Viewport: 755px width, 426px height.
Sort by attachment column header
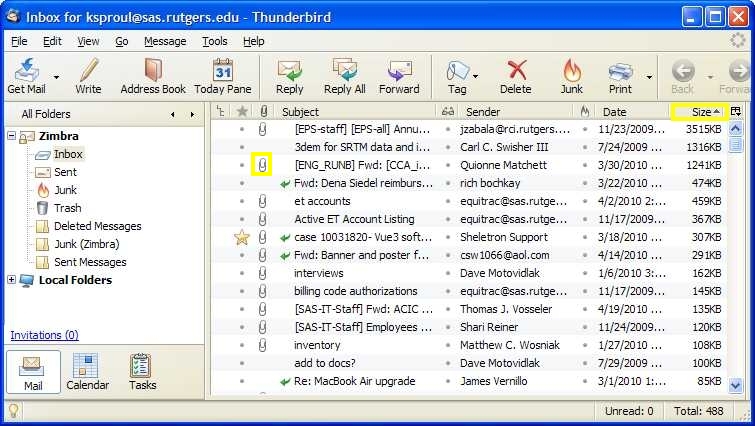263,112
